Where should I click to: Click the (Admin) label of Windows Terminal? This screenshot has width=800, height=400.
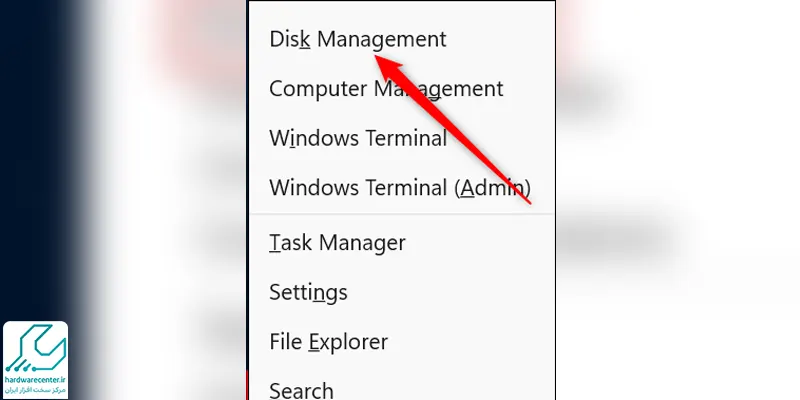[x=492, y=188]
